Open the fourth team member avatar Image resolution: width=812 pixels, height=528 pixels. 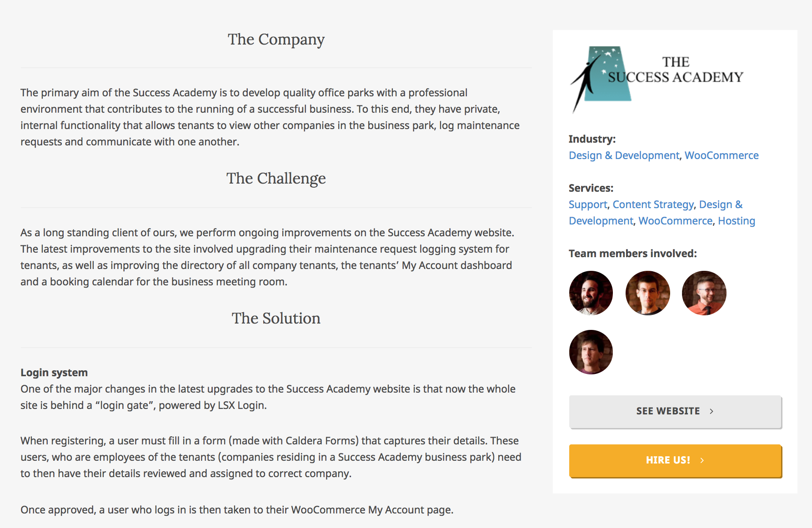[591, 352]
